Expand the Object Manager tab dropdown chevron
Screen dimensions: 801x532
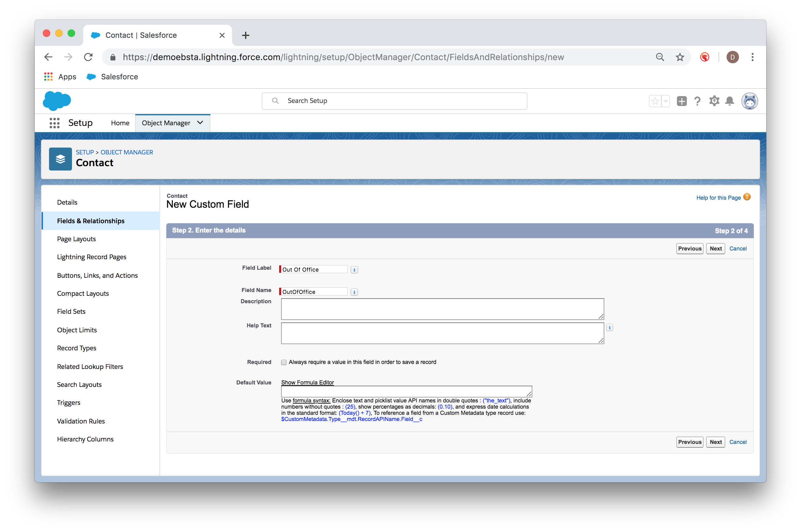200,122
